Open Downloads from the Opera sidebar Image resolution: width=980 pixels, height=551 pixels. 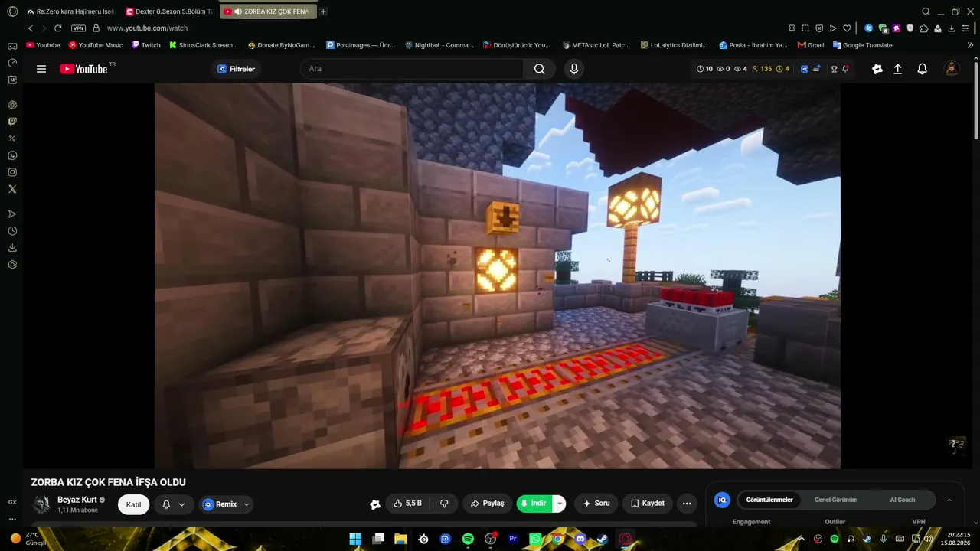[12, 248]
